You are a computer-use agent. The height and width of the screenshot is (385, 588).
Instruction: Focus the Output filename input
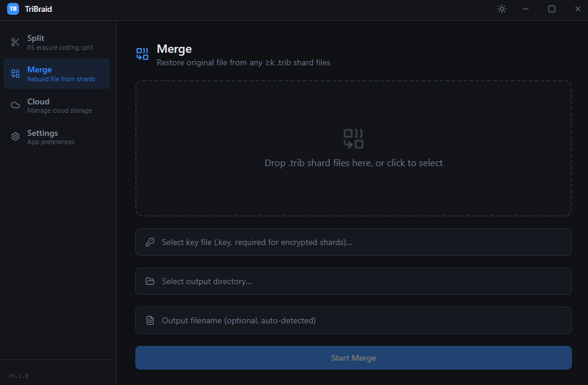click(x=356, y=320)
